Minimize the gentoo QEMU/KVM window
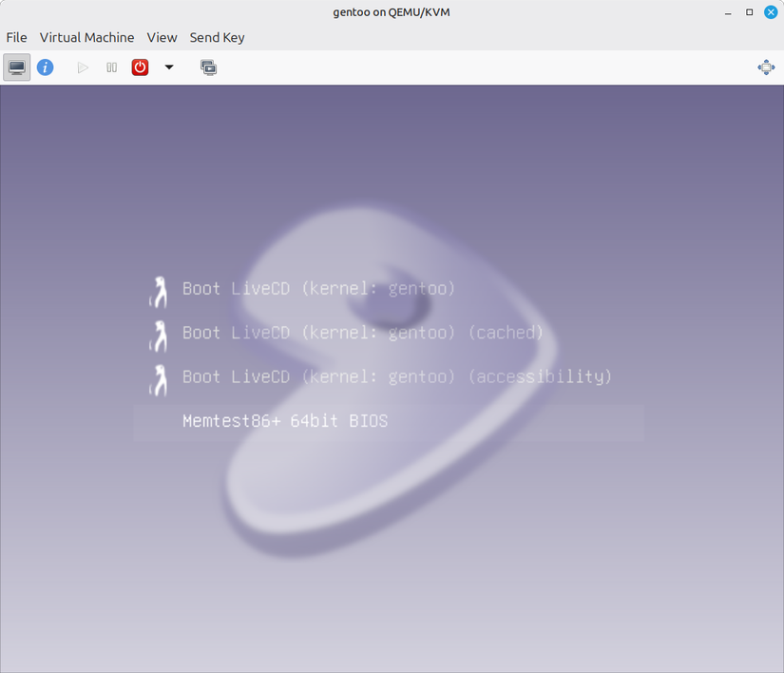 pyautogui.click(x=728, y=12)
